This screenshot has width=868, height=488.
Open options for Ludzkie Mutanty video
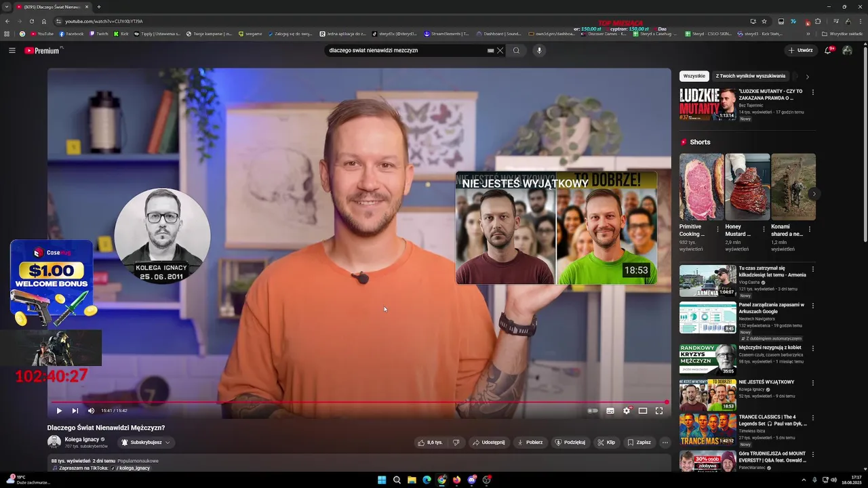coord(812,92)
